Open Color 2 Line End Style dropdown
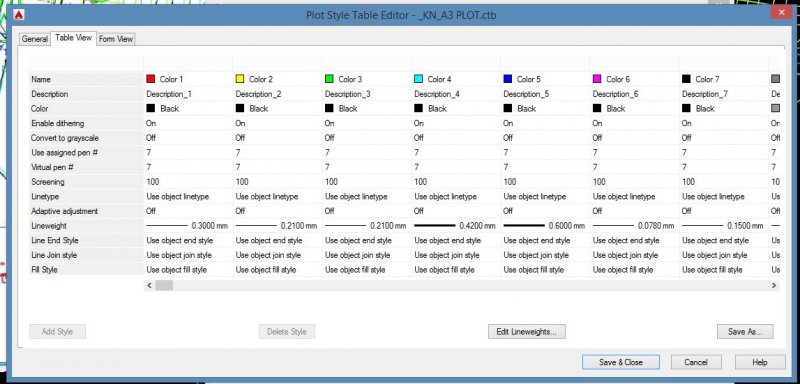 click(x=277, y=241)
